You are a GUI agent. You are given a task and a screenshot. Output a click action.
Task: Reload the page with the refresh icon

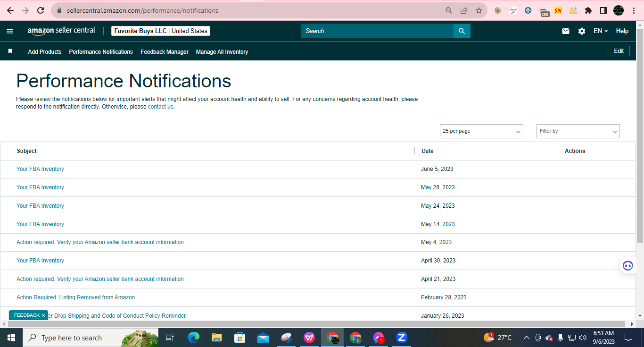coord(41,10)
